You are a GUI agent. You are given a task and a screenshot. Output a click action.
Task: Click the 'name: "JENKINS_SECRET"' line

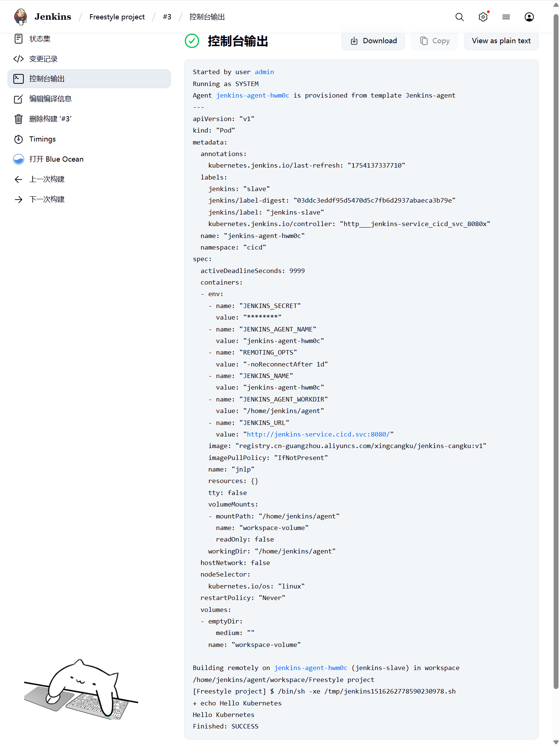pos(255,306)
